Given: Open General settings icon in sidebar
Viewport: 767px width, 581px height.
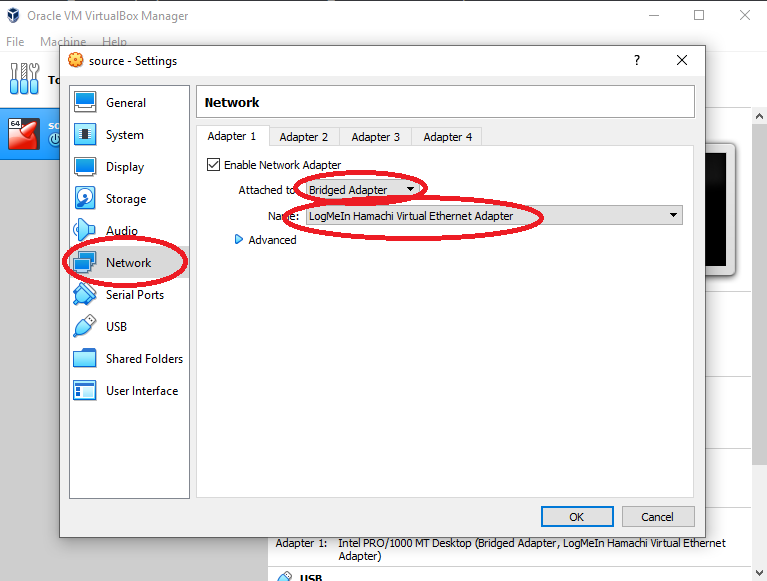Looking at the screenshot, I should click(x=85, y=102).
